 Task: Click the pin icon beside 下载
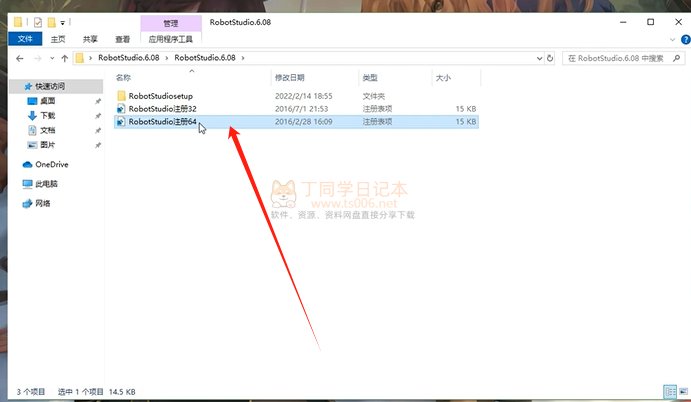pyautogui.click(x=97, y=116)
